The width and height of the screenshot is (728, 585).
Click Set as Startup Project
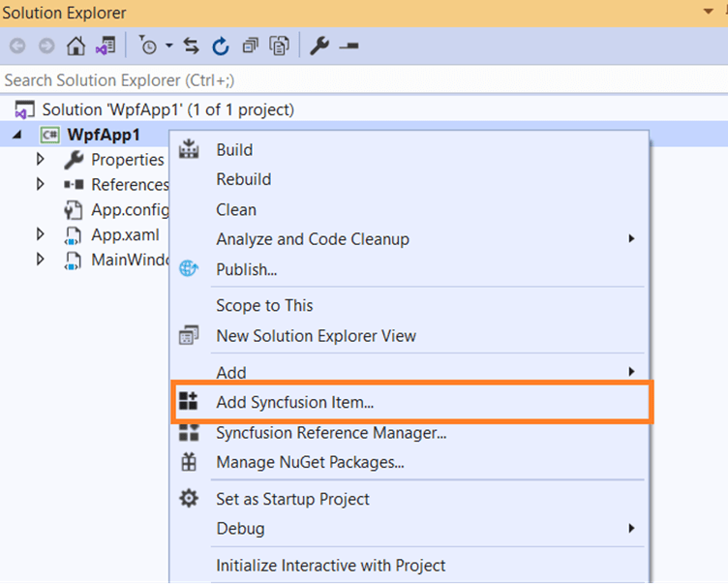pyautogui.click(x=292, y=499)
